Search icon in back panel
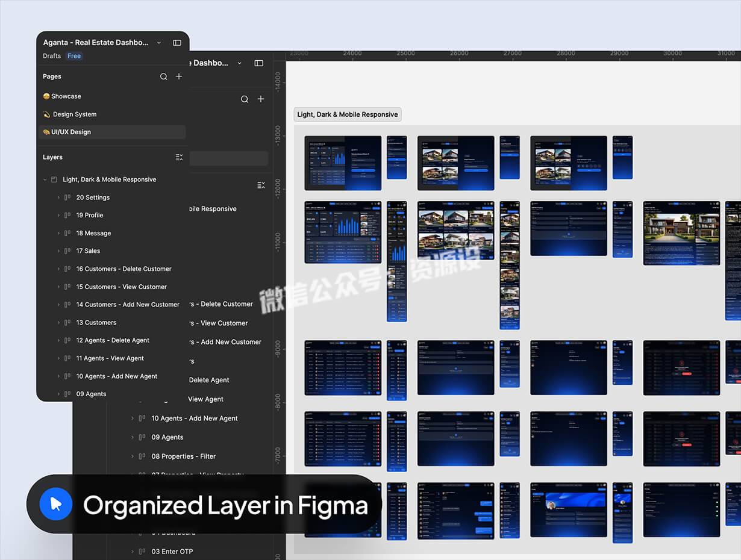This screenshot has height=560, width=741. [x=245, y=99]
